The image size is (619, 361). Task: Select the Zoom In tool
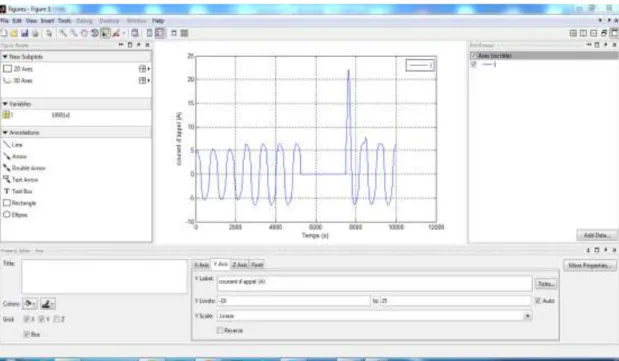pos(63,34)
